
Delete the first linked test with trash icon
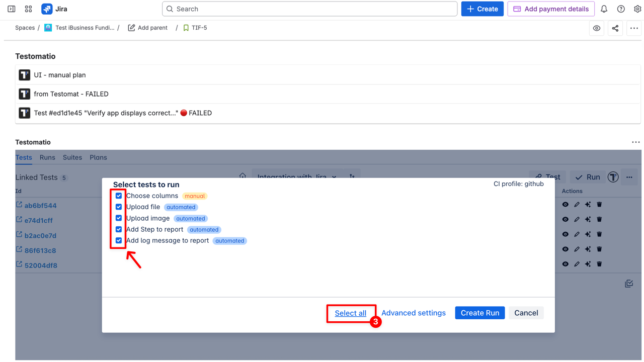(599, 205)
